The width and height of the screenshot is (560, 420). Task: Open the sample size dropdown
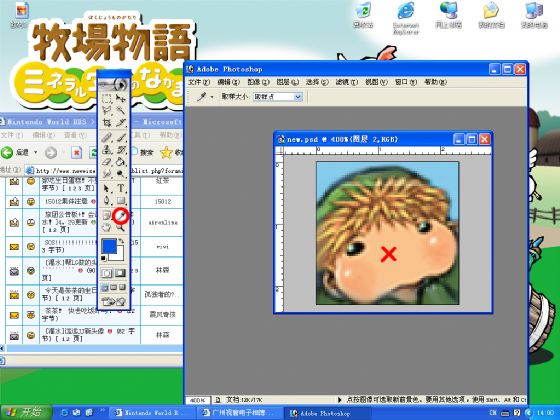coord(278,97)
